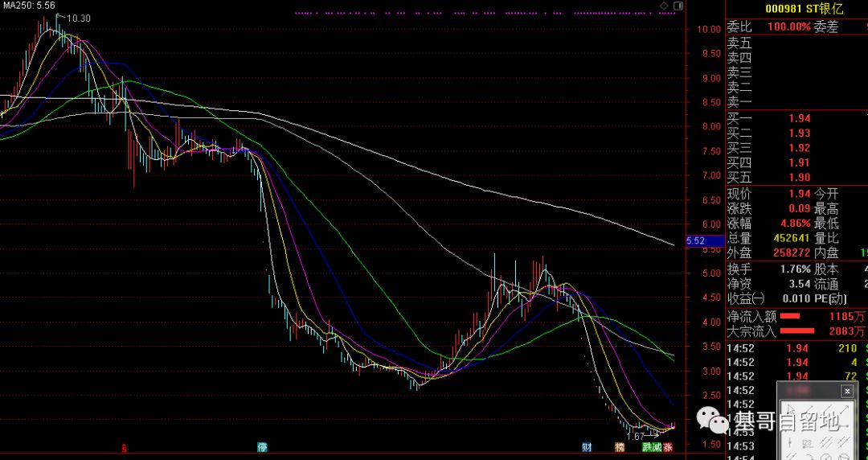
Task: Open the blue 财 financial report marker
Action: point(586,447)
